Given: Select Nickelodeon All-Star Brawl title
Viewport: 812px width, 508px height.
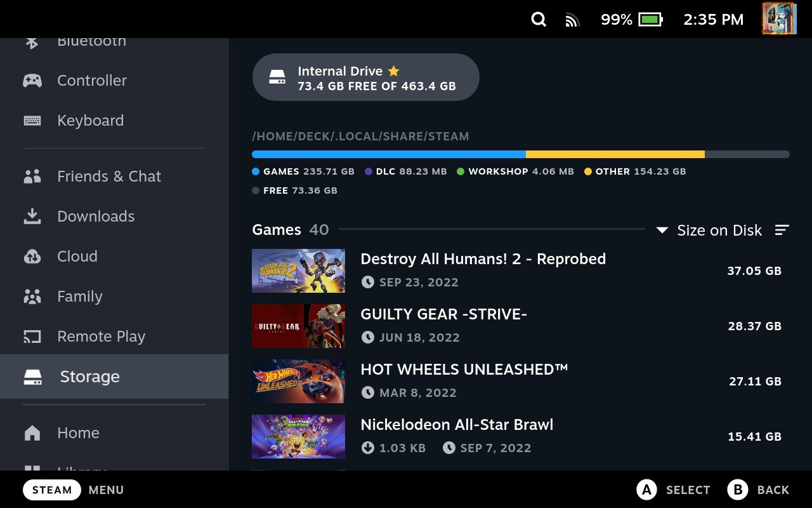Looking at the screenshot, I should pyautogui.click(x=457, y=425).
